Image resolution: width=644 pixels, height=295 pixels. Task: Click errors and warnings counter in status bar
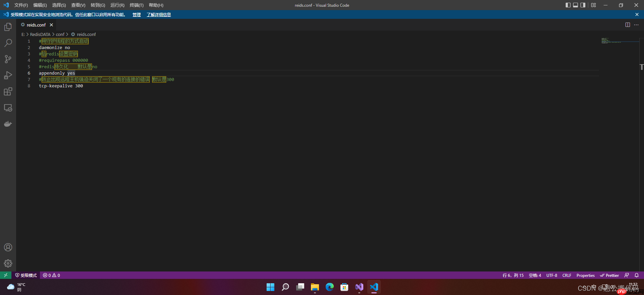click(51, 275)
